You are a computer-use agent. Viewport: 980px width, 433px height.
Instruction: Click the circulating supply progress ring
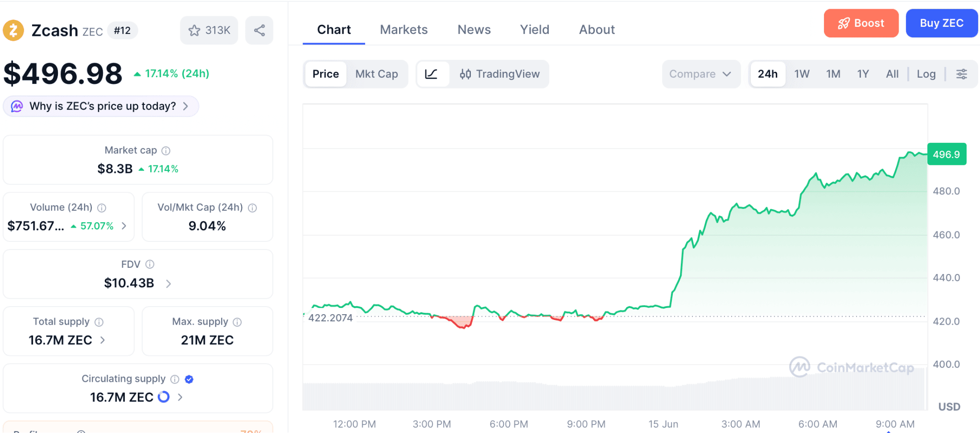[x=164, y=397]
